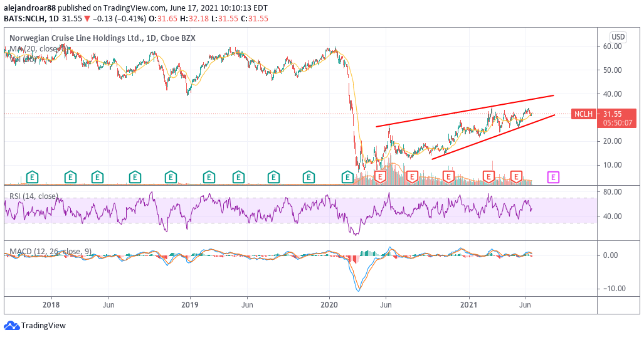Click the 2020 label on the time axis

point(329,305)
